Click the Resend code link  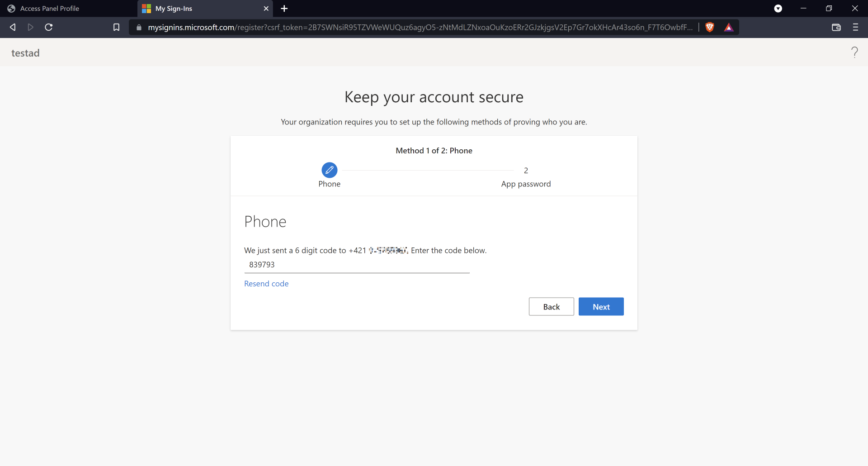point(266,284)
